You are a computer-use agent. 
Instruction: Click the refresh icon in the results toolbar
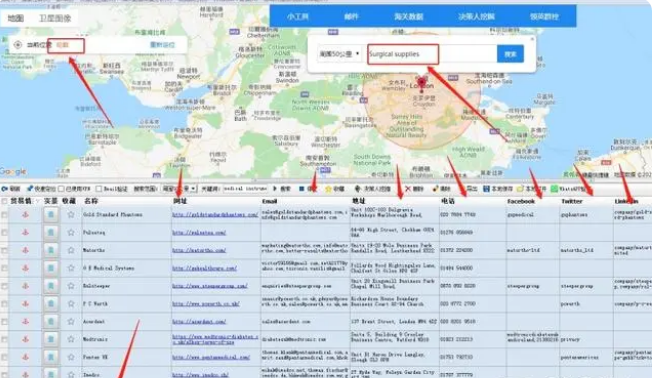(x=5, y=189)
